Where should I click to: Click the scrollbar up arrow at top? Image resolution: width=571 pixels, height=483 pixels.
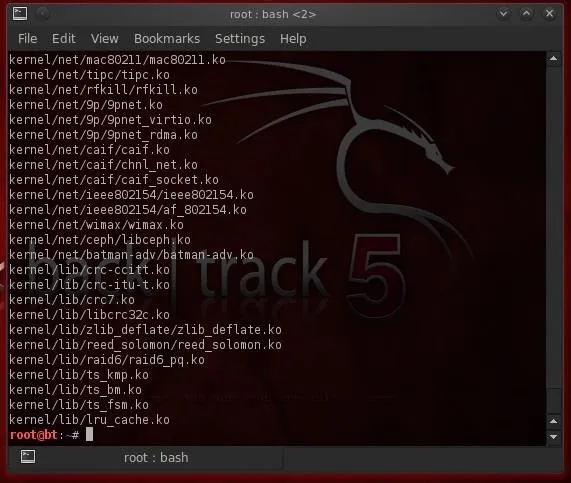click(x=554, y=59)
